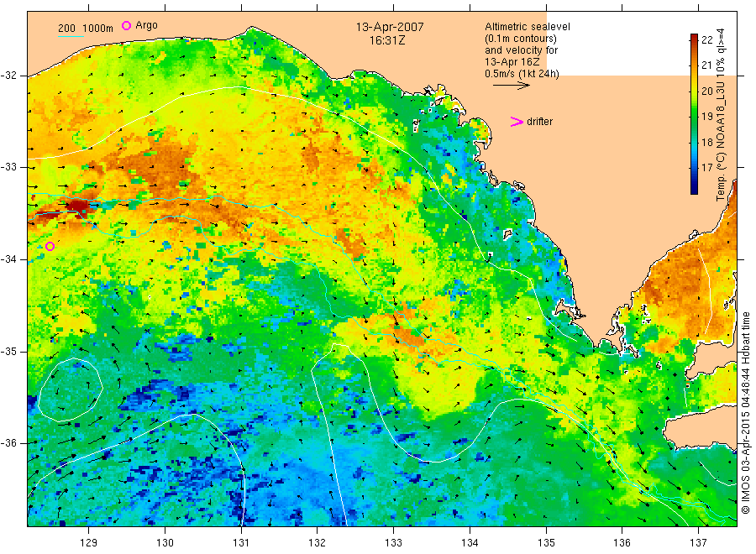756x554 pixels.
Task: Click the longitude label 136
Action: [622, 543]
